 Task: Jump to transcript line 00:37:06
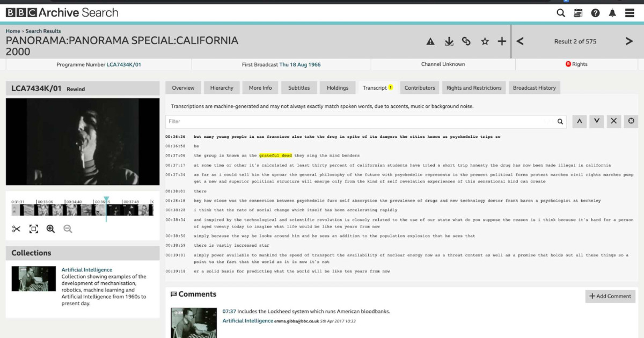tap(175, 156)
